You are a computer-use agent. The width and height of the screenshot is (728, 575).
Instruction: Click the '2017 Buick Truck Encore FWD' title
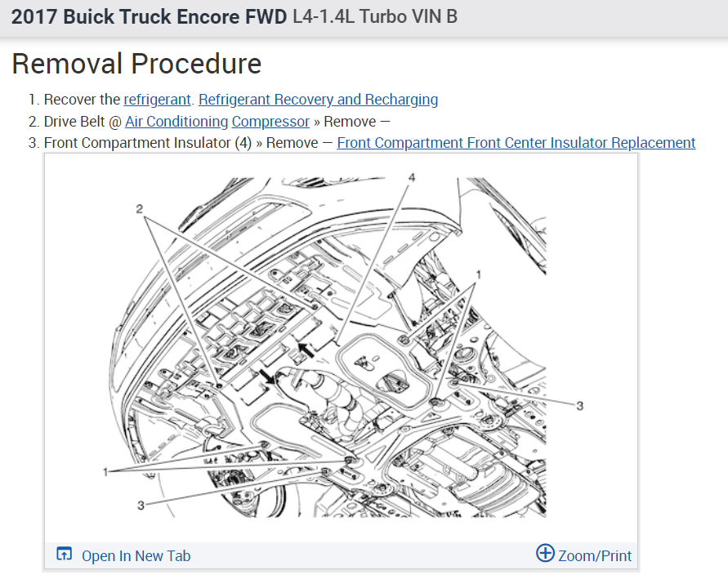(149, 16)
